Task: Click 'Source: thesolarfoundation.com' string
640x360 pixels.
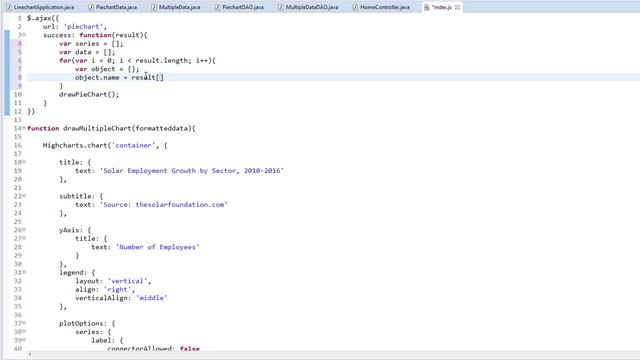Action: coord(163,204)
